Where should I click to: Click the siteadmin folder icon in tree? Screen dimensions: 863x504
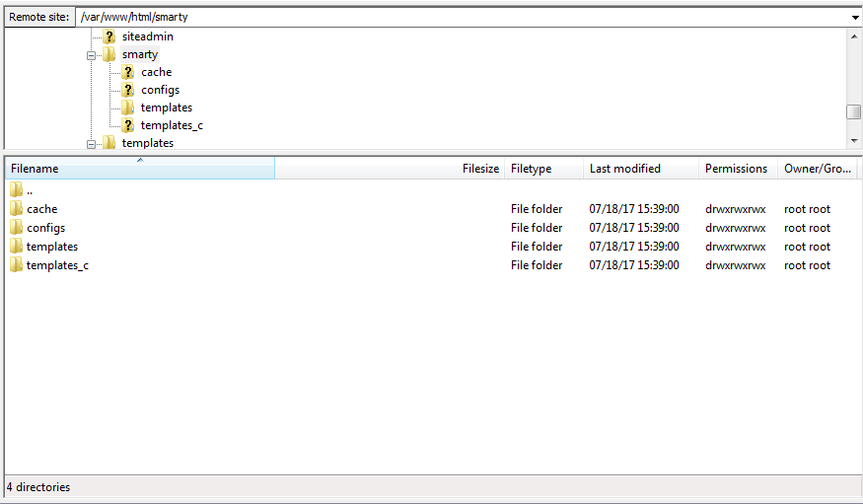tap(109, 36)
